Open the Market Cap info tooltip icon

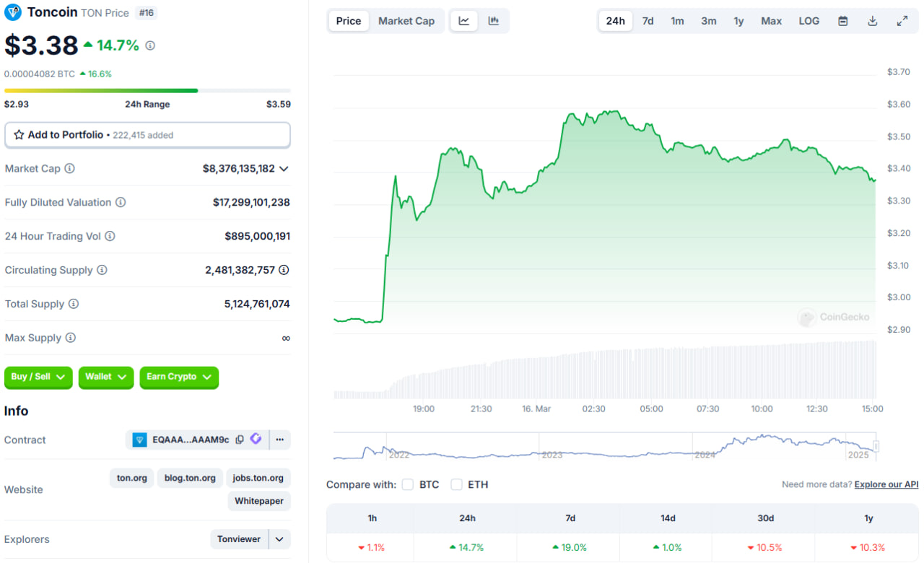click(x=69, y=168)
